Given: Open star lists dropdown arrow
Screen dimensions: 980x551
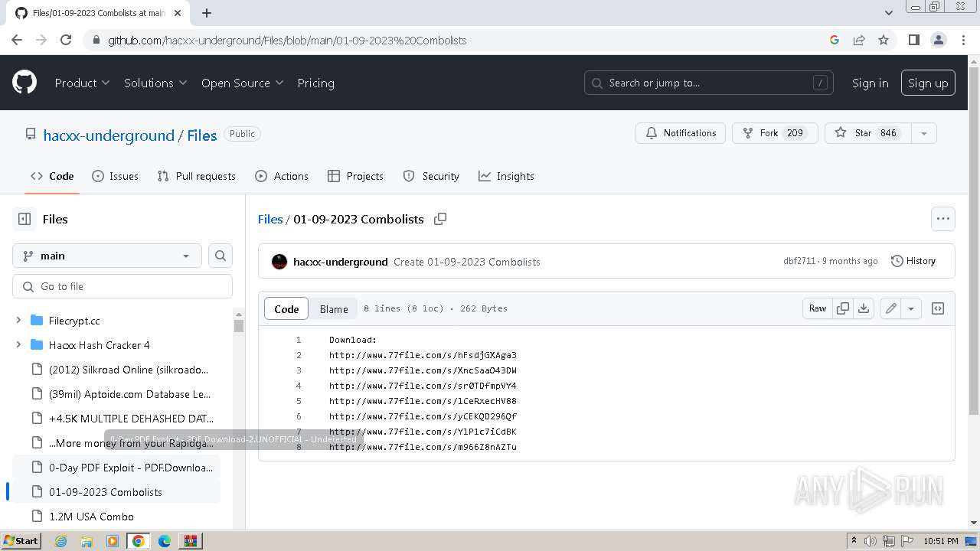Looking at the screenshot, I should coord(923,133).
